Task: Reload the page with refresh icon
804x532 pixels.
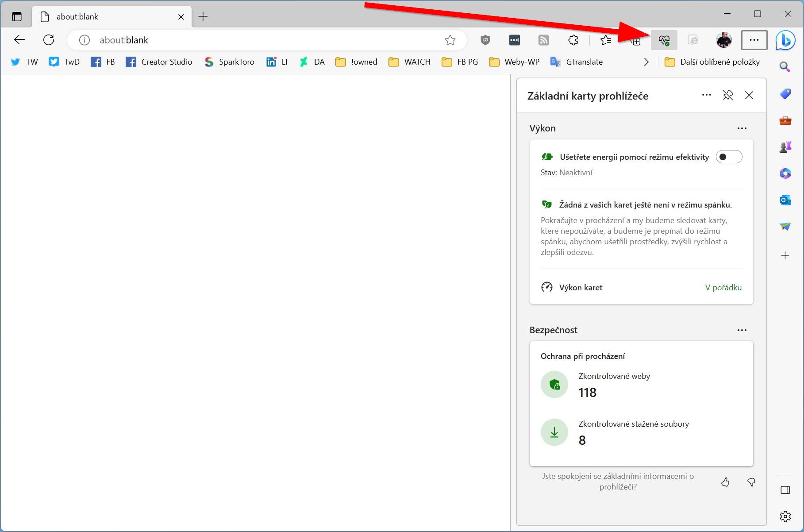Action: coord(49,40)
